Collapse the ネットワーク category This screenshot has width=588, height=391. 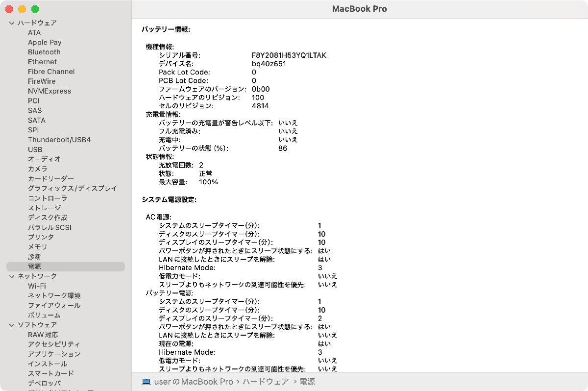11,276
